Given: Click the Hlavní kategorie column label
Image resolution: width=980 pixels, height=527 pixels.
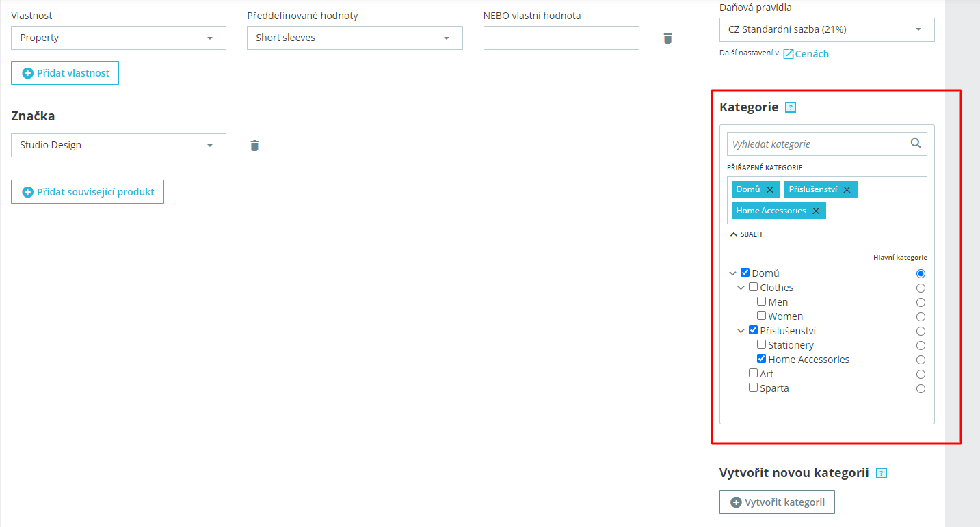Looking at the screenshot, I should (900, 258).
